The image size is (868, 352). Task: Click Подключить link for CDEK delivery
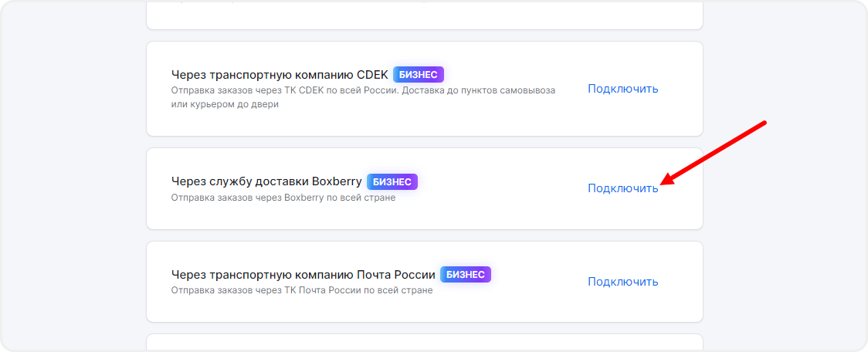[x=622, y=89]
